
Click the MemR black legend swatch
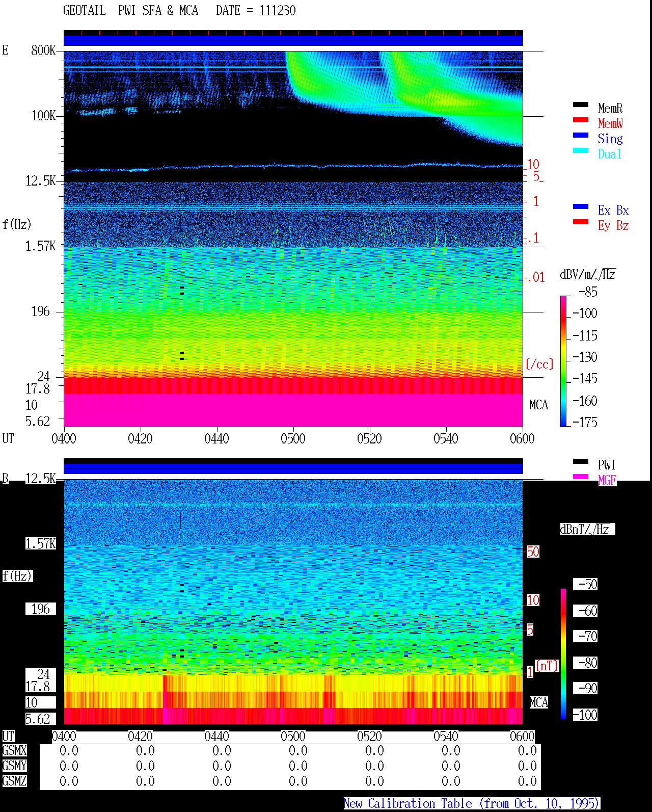click(x=580, y=104)
